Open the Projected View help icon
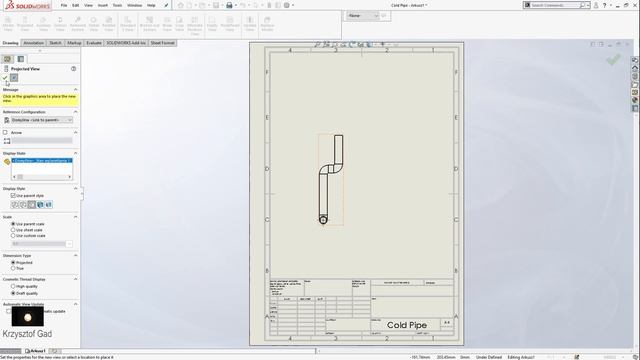Viewport: 640px width, 360px height. click(x=73, y=69)
